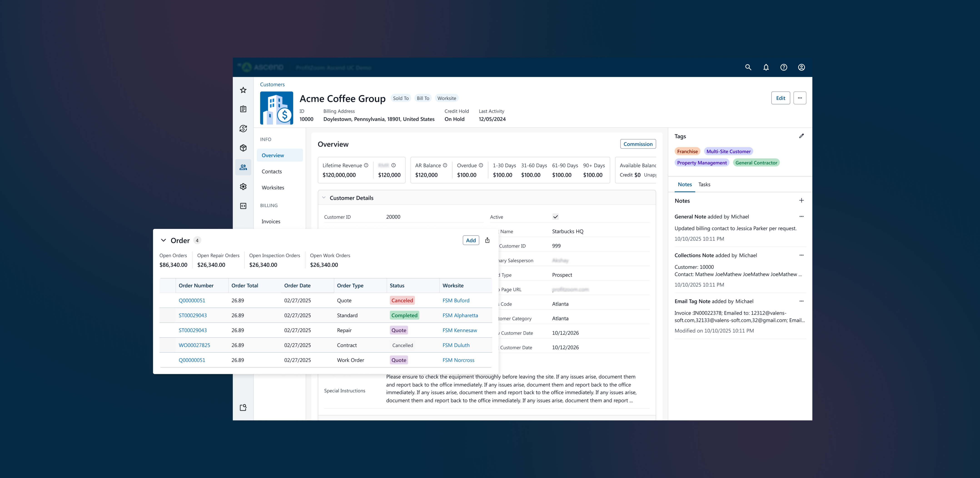
Task: Click the clipboard icon in the sidebar
Action: tap(244, 109)
